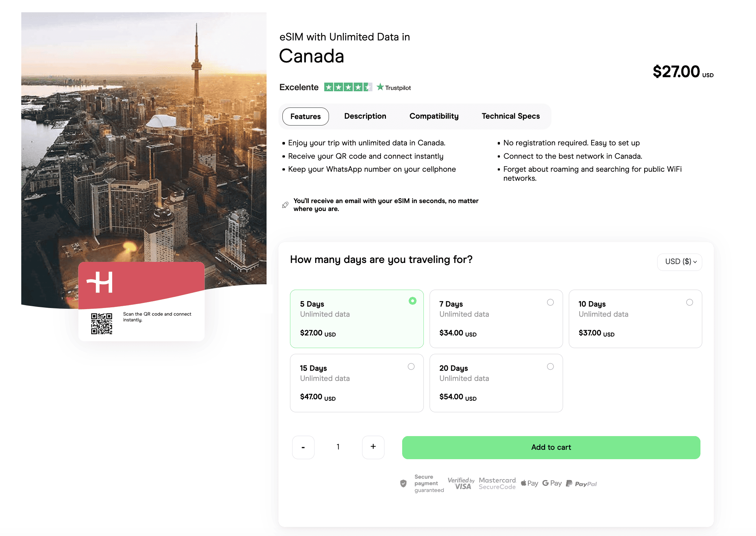Click the QR code image on card

coord(101,324)
